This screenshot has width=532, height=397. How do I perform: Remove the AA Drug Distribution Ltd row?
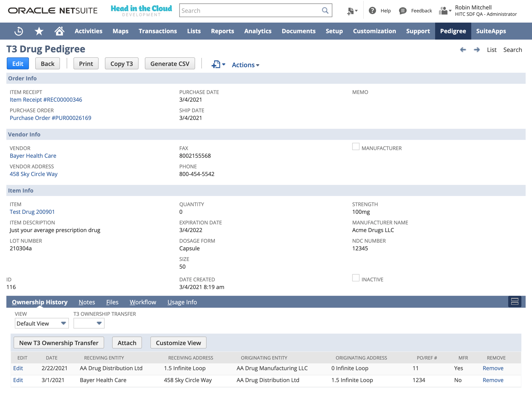(493, 368)
